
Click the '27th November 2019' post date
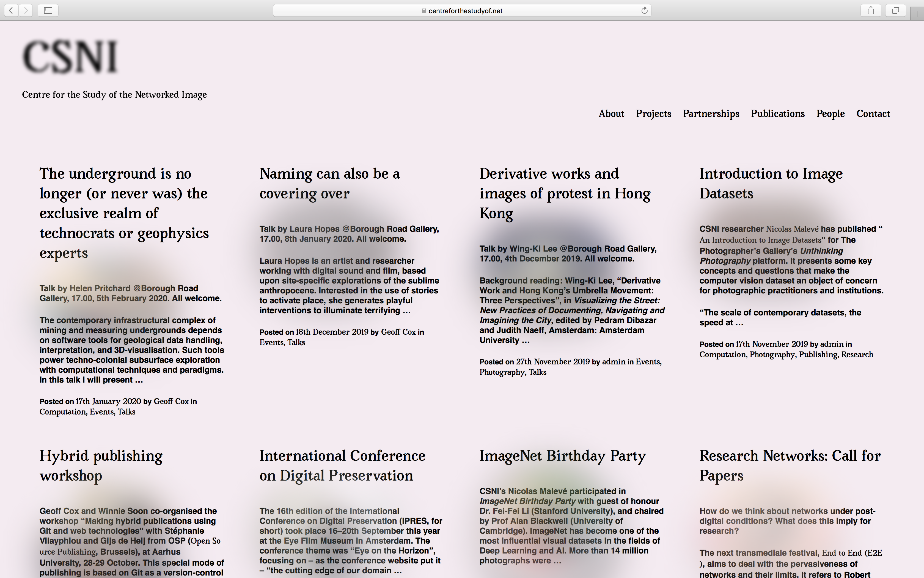[553, 362]
